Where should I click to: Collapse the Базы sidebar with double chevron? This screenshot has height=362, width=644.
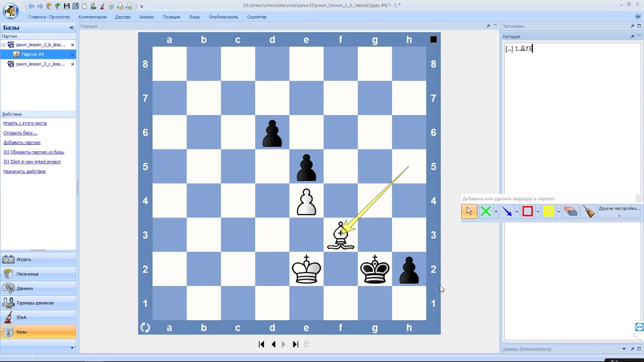[x=71, y=28]
